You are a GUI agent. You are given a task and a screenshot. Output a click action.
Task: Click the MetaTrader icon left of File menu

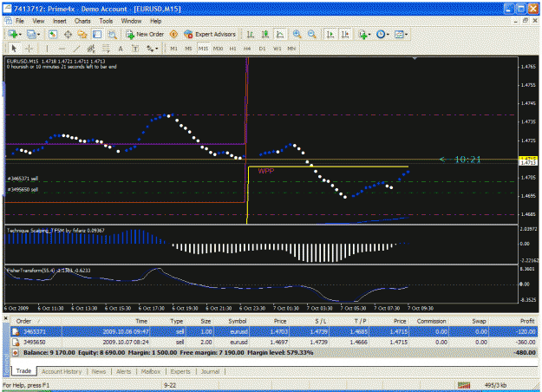click(8, 21)
